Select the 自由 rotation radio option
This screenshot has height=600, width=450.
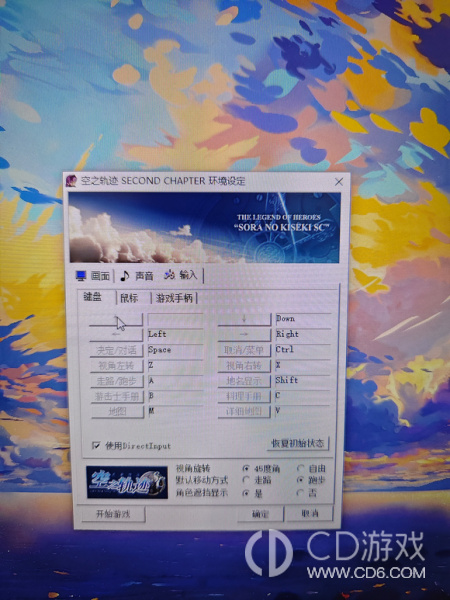click(301, 468)
